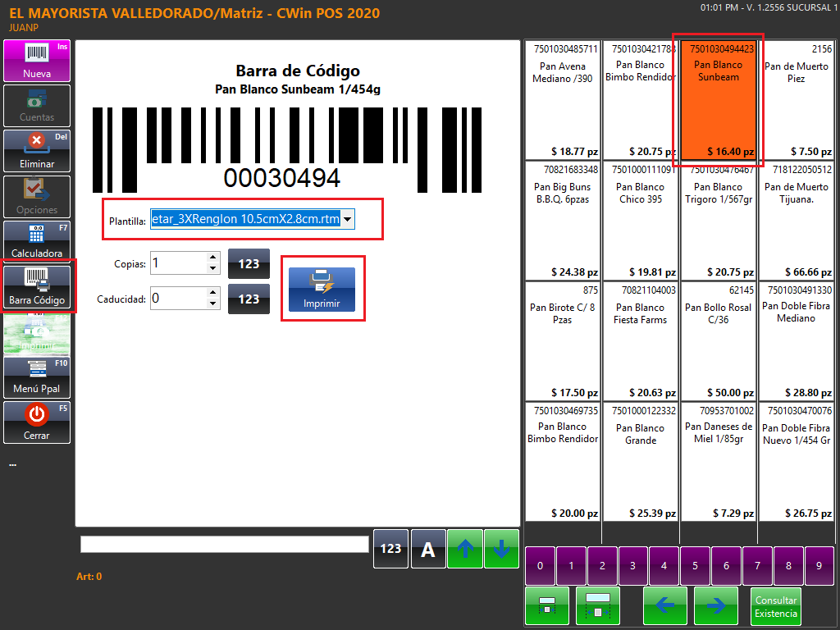Decrease the Caducidad value with down arrow
840x630 pixels.
[x=213, y=304]
